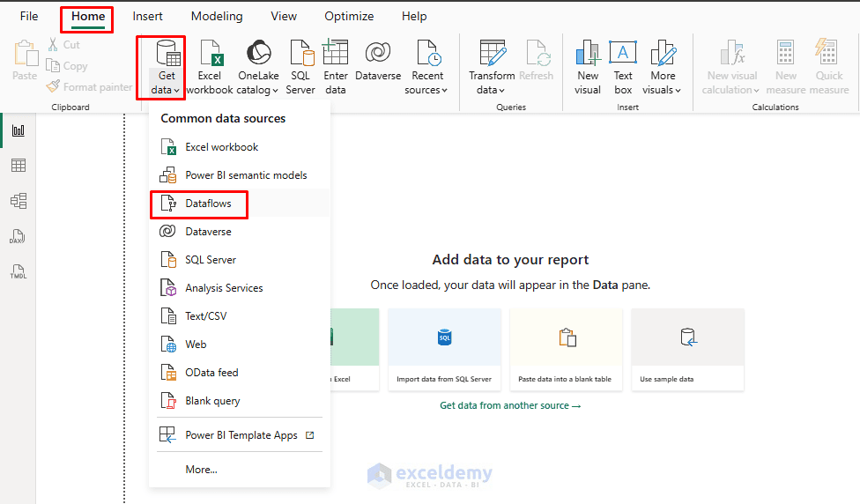860x504 pixels.
Task: Switch to the Home ribbon tab
Action: [88, 17]
